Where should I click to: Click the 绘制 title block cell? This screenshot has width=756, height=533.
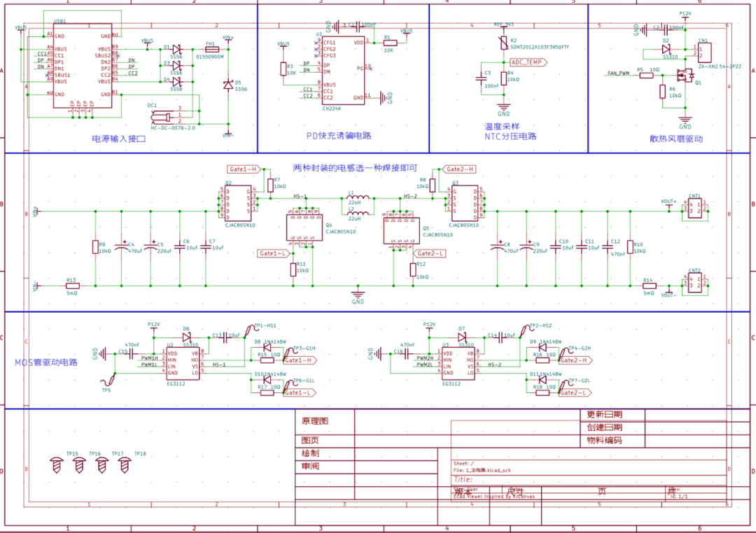pos(311,453)
